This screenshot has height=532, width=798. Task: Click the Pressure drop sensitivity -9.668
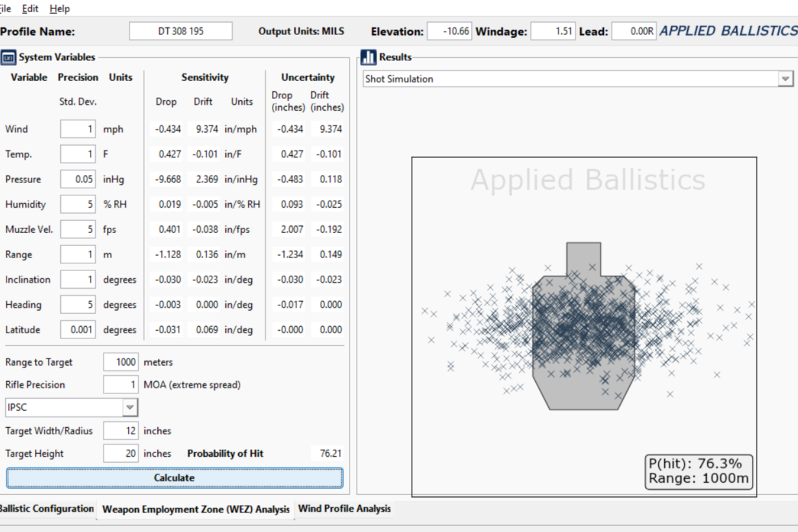point(168,179)
